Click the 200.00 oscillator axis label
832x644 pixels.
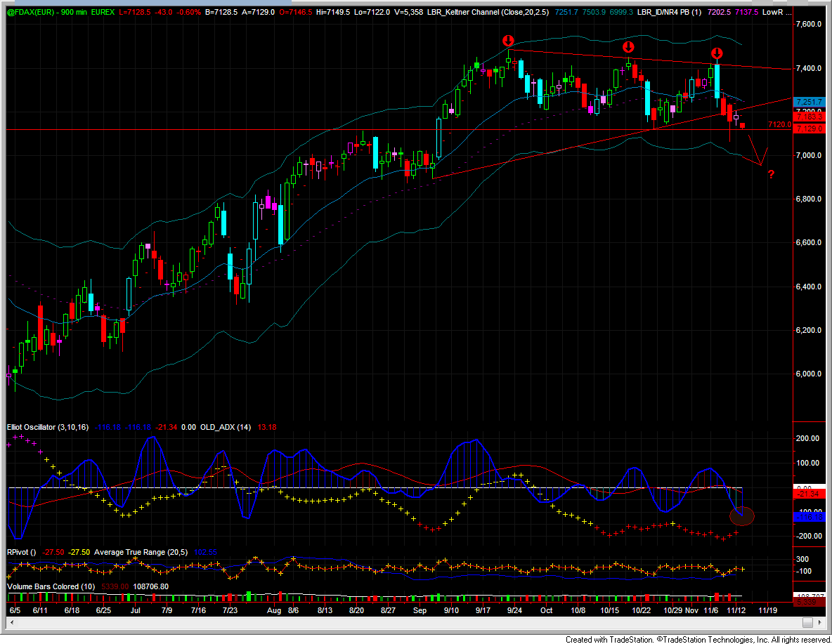click(807, 439)
